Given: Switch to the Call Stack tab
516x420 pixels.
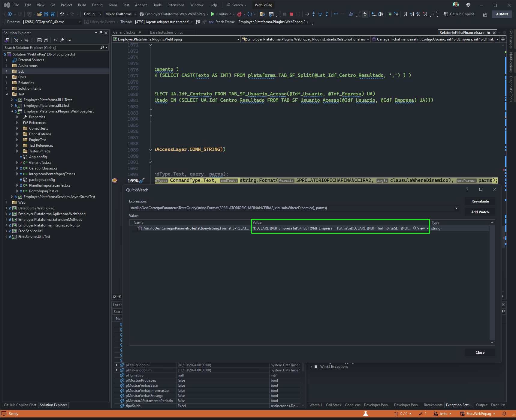Looking at the screenshot, I should tap(333, 405).
